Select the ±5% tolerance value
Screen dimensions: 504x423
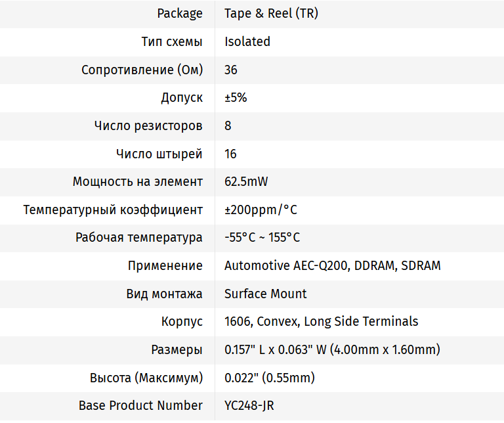pos(236,98)
